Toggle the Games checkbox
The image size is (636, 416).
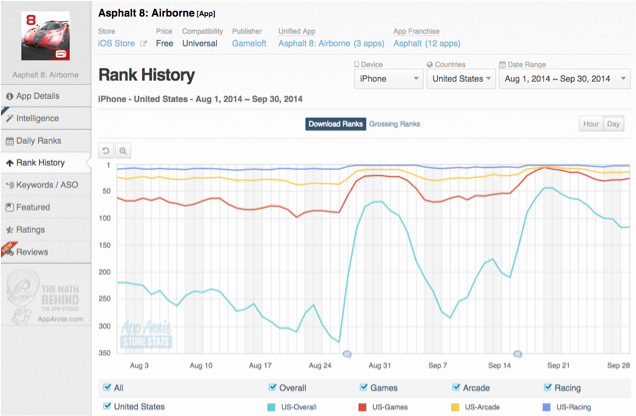coord(363,387)
